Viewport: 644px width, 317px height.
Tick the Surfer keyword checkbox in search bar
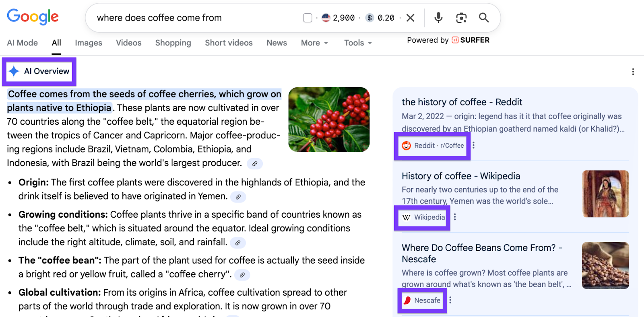pyautogui.click(x=308, y=18)
